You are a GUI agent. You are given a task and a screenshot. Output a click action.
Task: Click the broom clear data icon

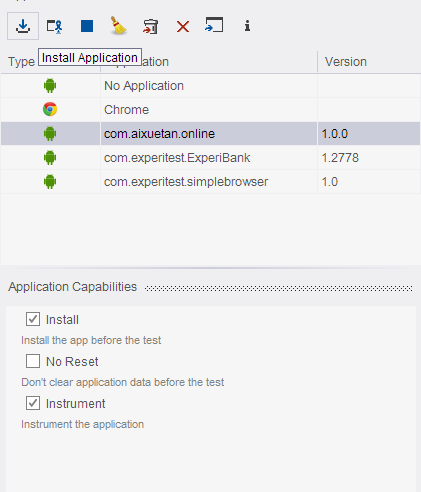click(118, 25)
